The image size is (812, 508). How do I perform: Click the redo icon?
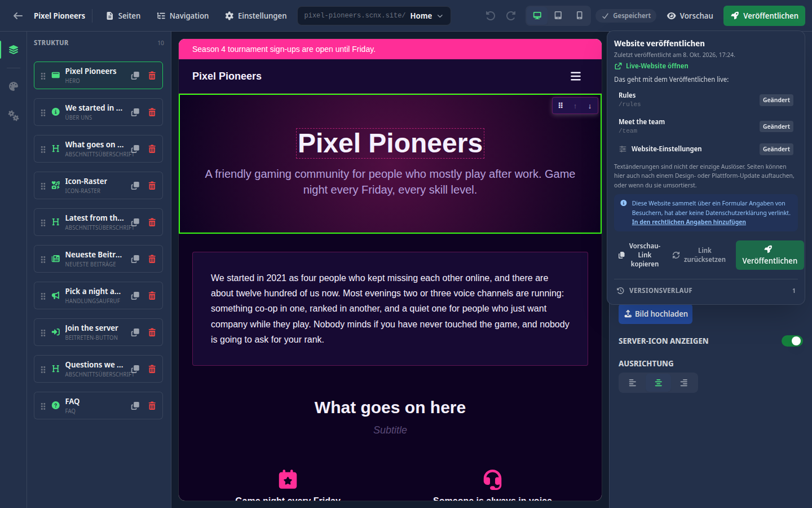[511, 16]
